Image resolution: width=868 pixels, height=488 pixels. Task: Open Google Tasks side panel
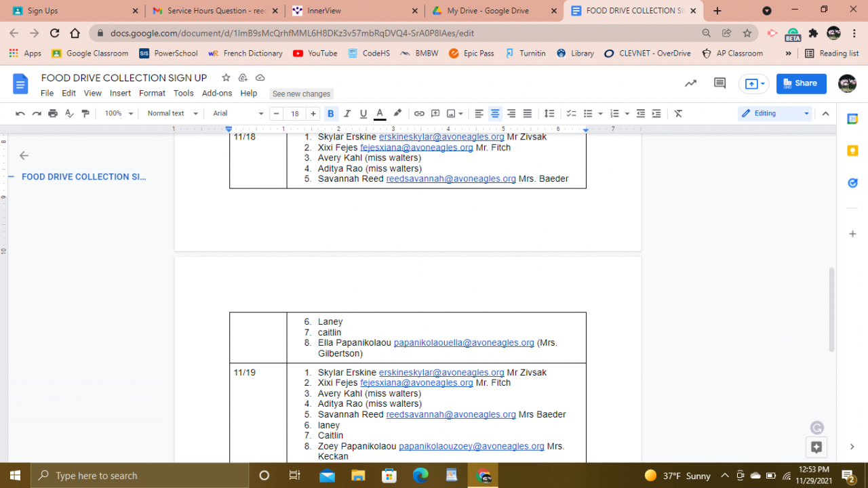point(852,182)
